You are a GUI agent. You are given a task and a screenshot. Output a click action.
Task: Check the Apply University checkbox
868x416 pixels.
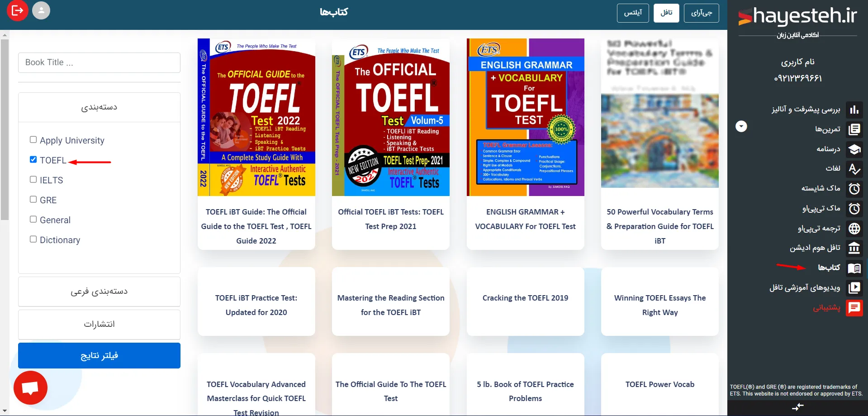point(33,139)
